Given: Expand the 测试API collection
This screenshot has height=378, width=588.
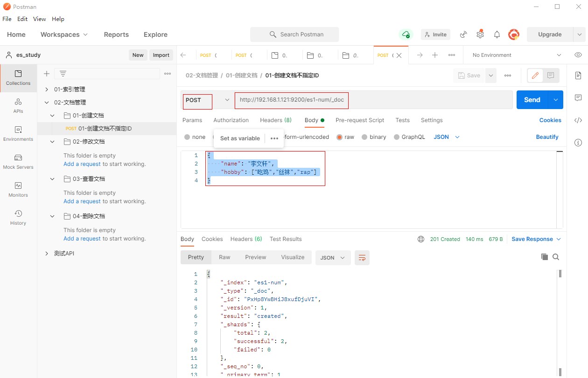Looking at the screenshot, I should click(x=47, y=254).
